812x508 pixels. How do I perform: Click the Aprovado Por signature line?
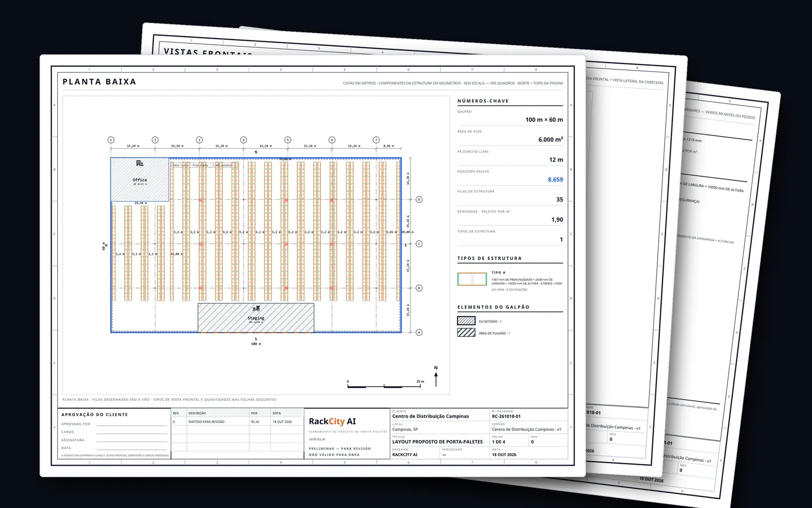(x=131, y=425)
